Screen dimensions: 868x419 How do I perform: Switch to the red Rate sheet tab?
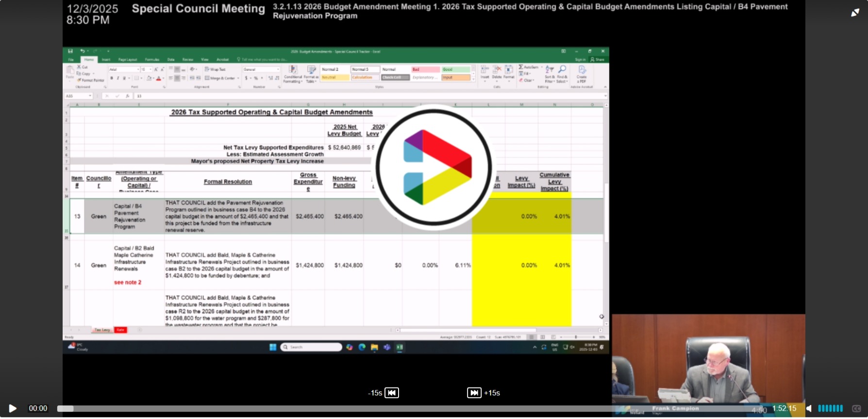(x=120, y=330)
